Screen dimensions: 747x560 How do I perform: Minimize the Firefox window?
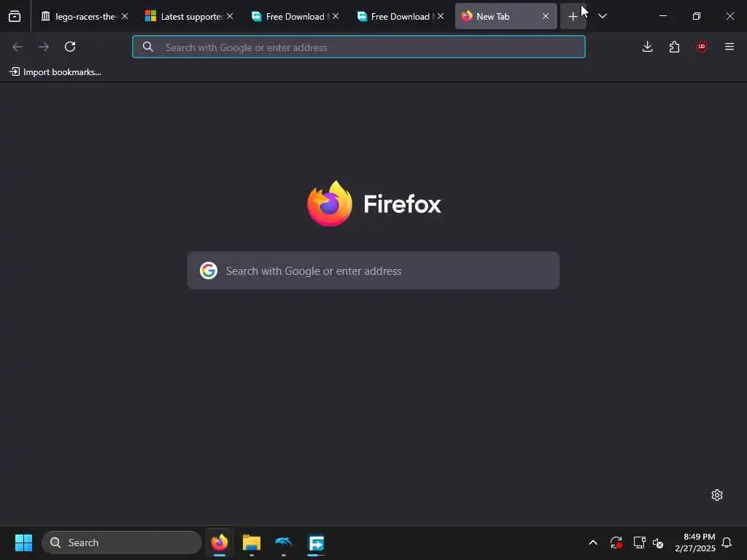(x=662, y=16)
